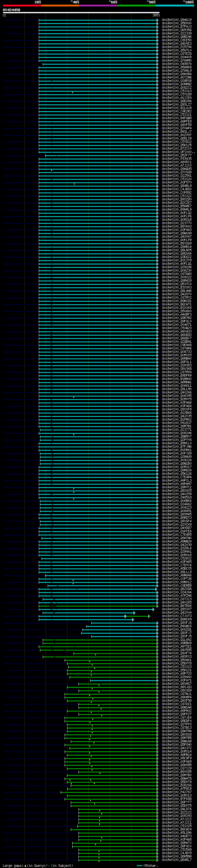The image size is (197, 868).
Task: Select the UniRef100_B6CWI4 label
Action: tap(176, 829)
